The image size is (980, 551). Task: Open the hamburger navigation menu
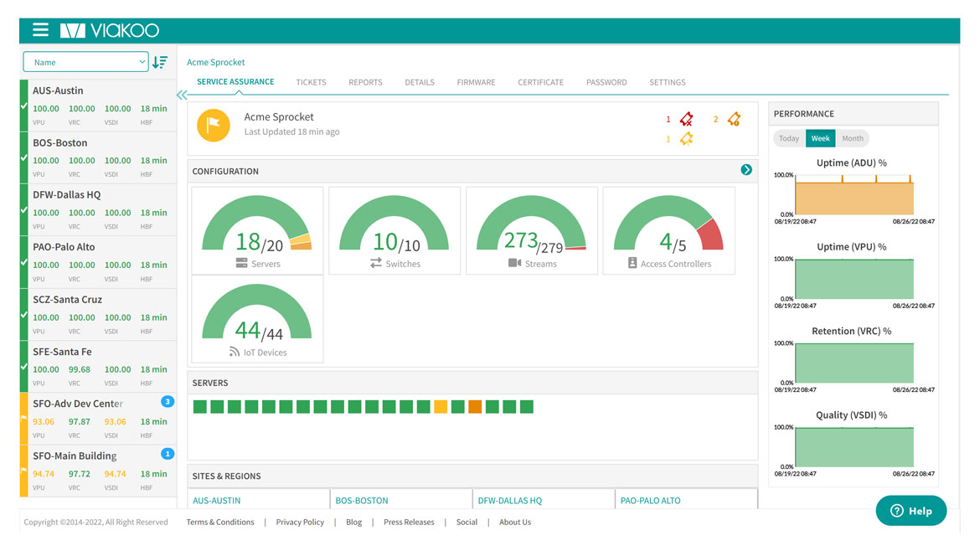tap(40, 30)
